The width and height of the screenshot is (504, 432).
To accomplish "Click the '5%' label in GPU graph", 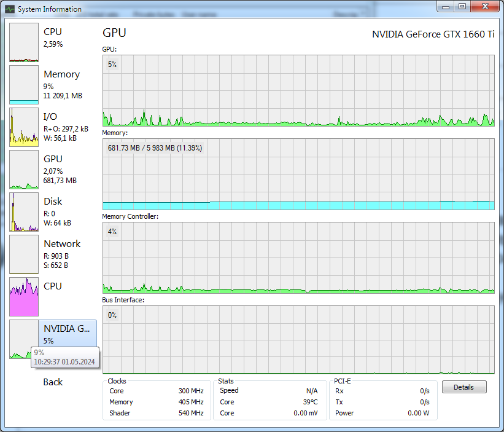I will pyautogui.click(x=112, y=65).
